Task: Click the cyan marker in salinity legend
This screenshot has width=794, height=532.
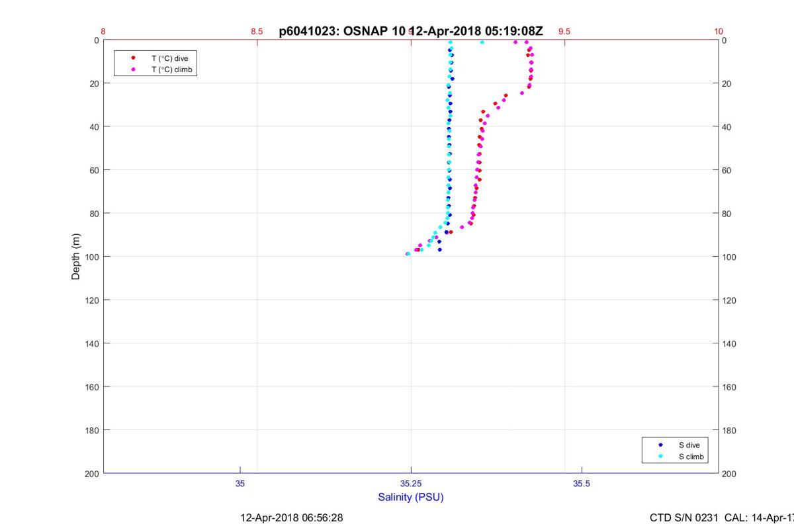Action: pyautogui.click(x=660, y=457)
